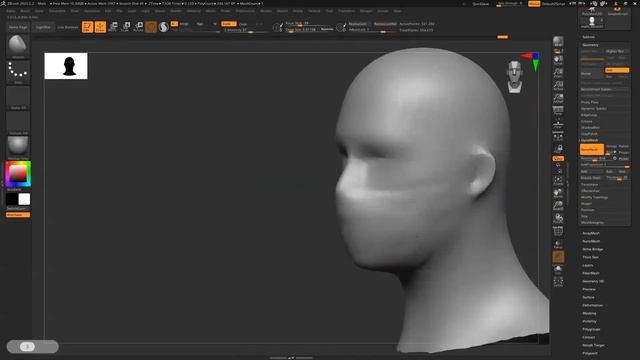Open the Document menu
The width and height of the screenshot is (640, 360).
coord(57,11)
